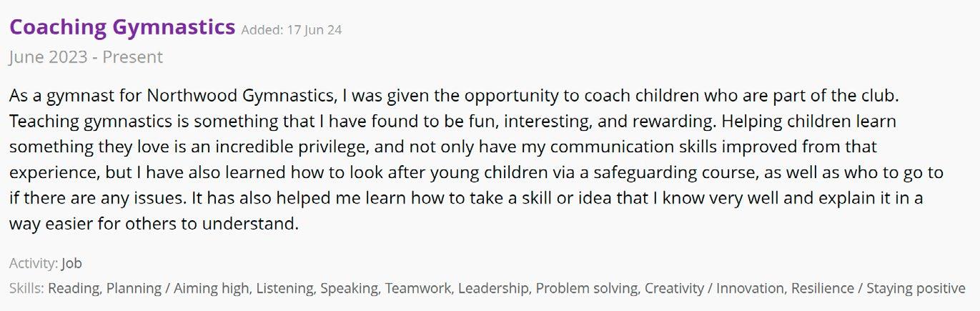Click the Added: 17 Jun 24 label
980x311 pixels.
click(x=292, y=30)
